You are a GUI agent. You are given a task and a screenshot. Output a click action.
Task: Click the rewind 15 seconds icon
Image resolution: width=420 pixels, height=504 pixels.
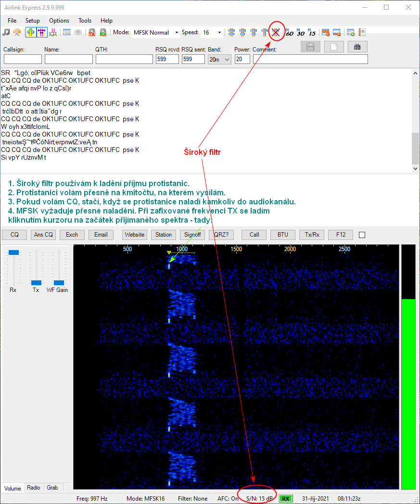tap(311, 32)
